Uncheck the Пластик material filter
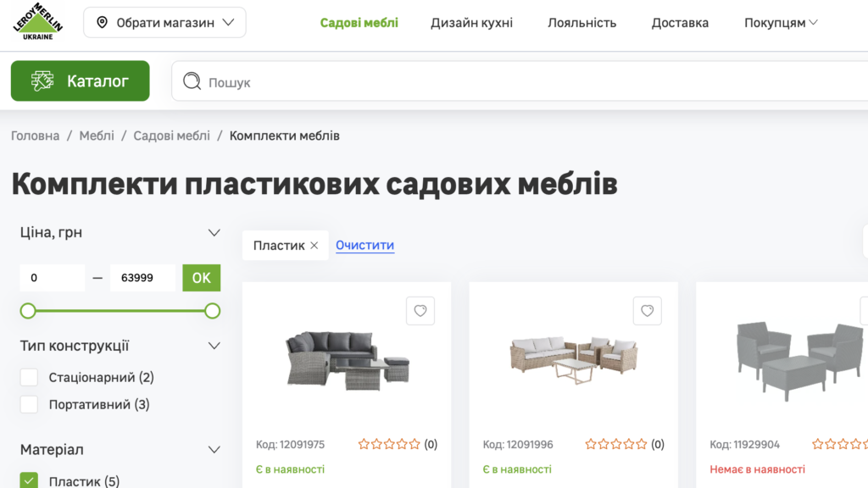This screenshot has width=868, height=488. pyautogui.click(x=28, y=479)
